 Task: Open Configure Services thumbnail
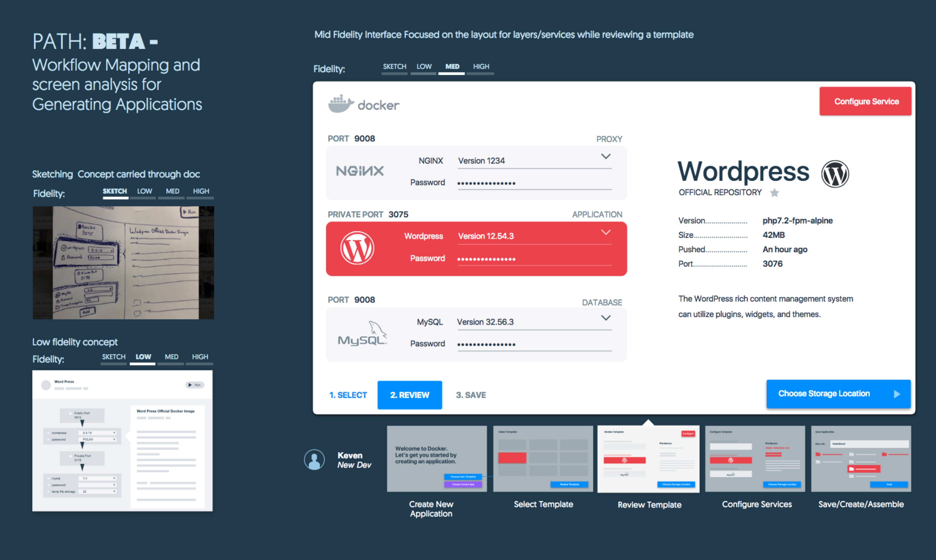click(755, 459)
